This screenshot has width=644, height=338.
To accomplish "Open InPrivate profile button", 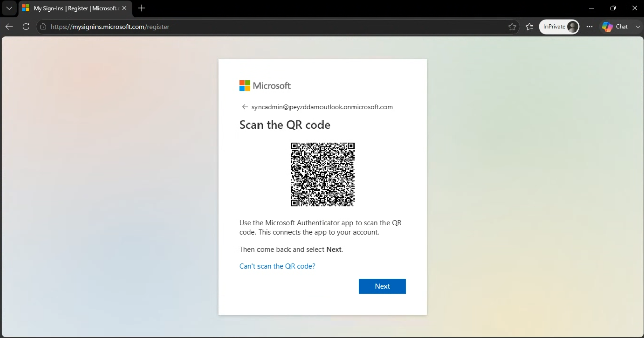I will click(x=559, y=27).
